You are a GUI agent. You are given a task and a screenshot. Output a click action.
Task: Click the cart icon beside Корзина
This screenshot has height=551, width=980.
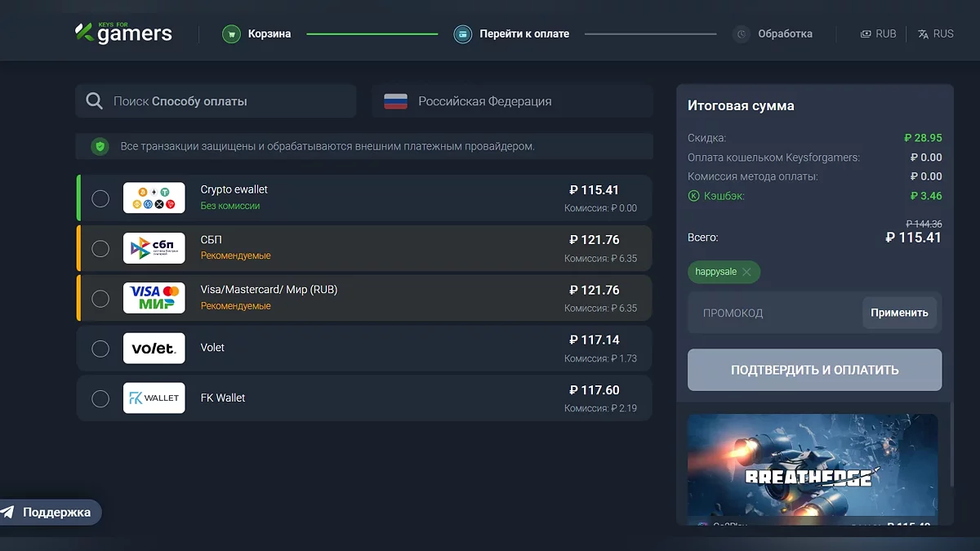231,34
